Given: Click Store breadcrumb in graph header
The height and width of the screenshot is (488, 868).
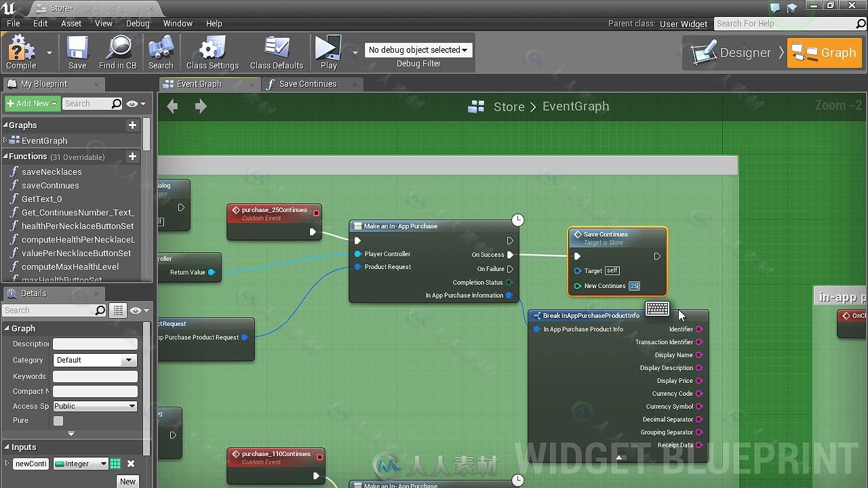Looking at the screenshot, I should (x=509, y=106).
